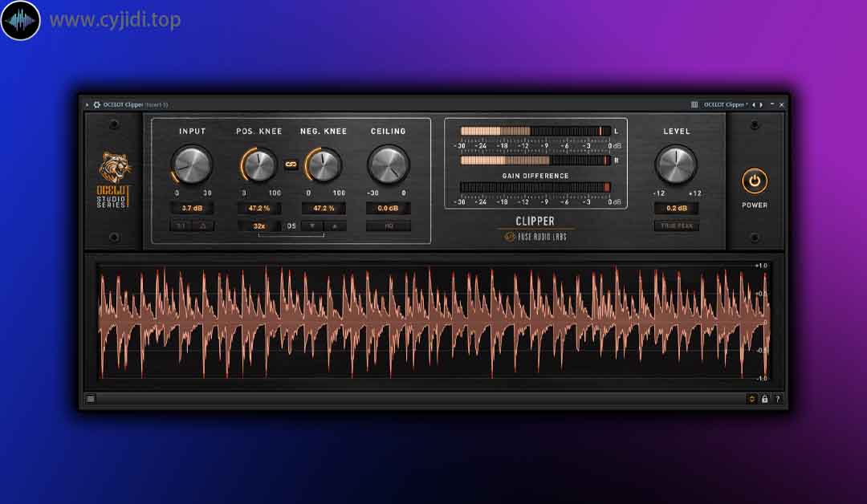Toggle the 1:1 button under Input

[181, 226]
